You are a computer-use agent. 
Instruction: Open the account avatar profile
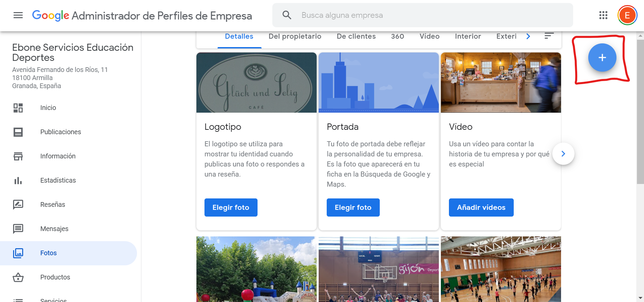(x=627, y=15)
